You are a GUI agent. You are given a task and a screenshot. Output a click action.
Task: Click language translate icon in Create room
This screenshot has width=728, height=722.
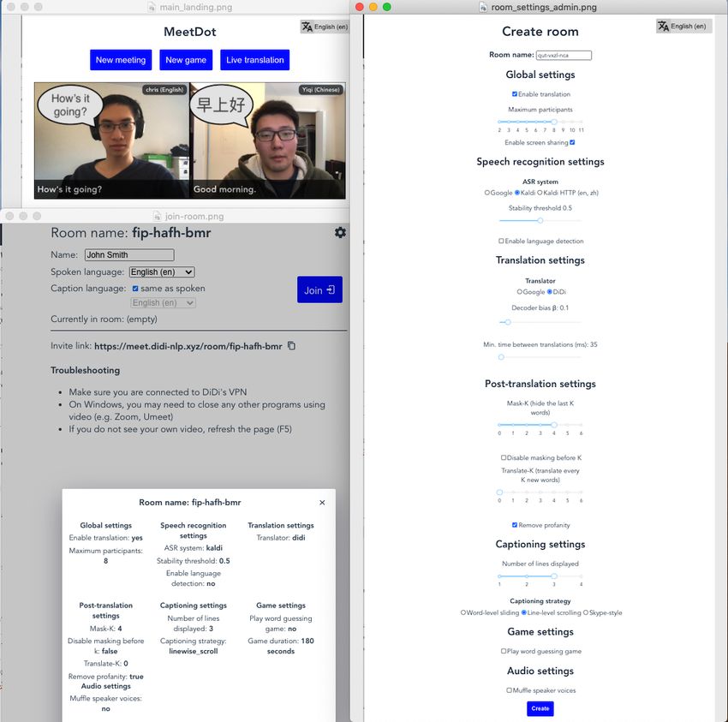pos(663,26)
